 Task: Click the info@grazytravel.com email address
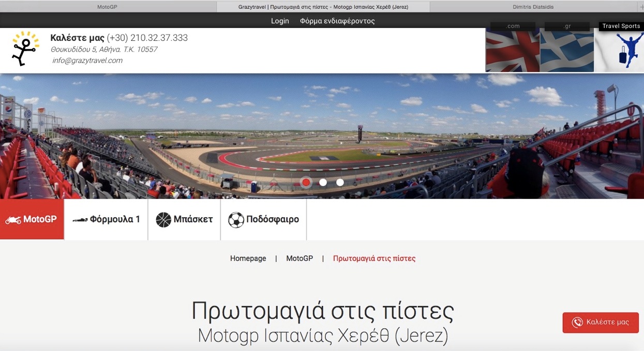pyautogui.click(x=87, y=60)
